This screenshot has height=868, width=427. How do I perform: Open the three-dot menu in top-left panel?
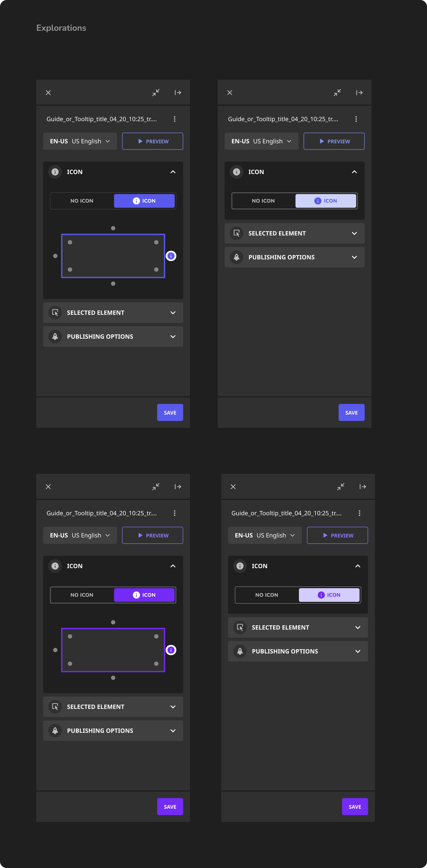pyautogui.click(x=174, y=119)
